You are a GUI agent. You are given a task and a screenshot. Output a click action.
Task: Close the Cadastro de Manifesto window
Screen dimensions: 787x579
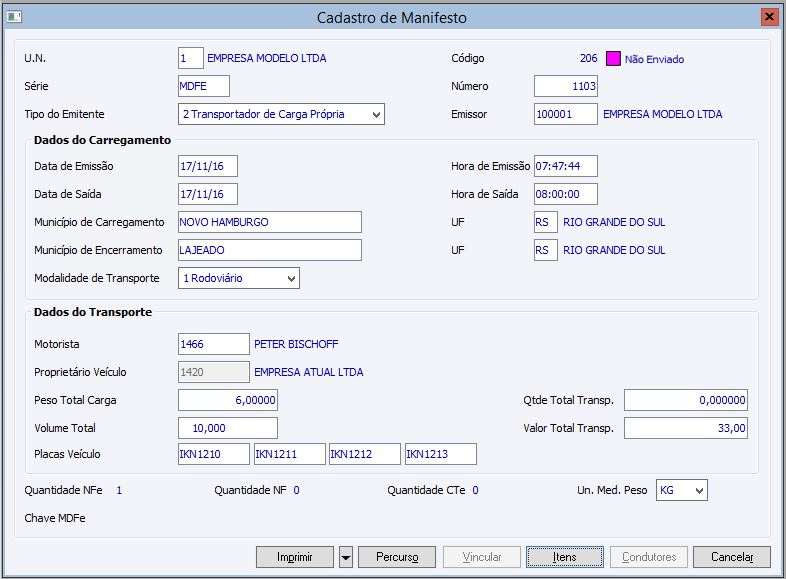(x=769, y=17)
